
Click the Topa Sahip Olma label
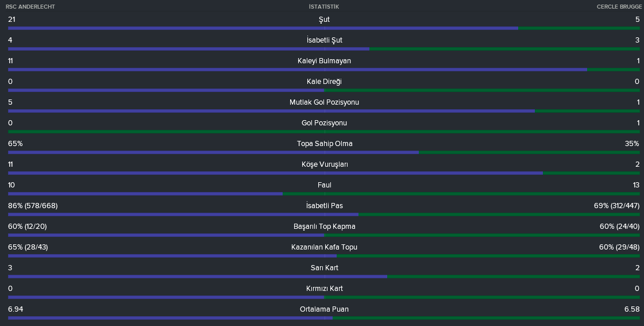[x=325, y=144]
